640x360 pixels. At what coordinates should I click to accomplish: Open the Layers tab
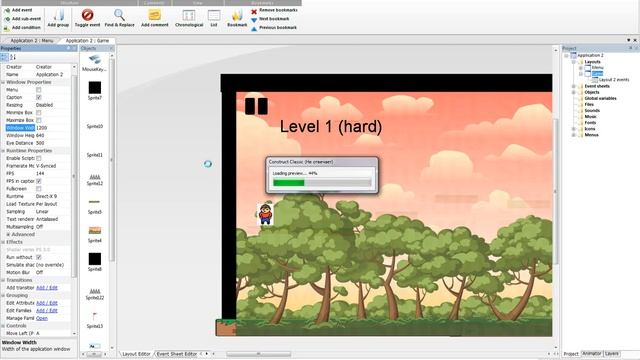pyautogui.click(x=611, y=354)
